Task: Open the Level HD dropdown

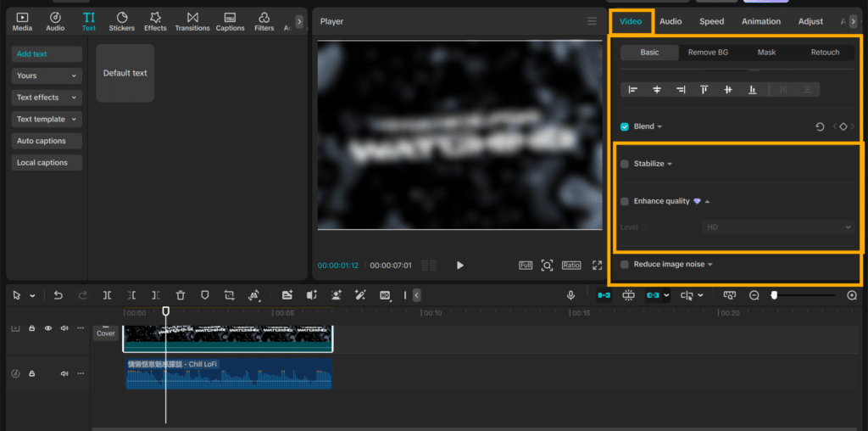Action: point(778,227)
